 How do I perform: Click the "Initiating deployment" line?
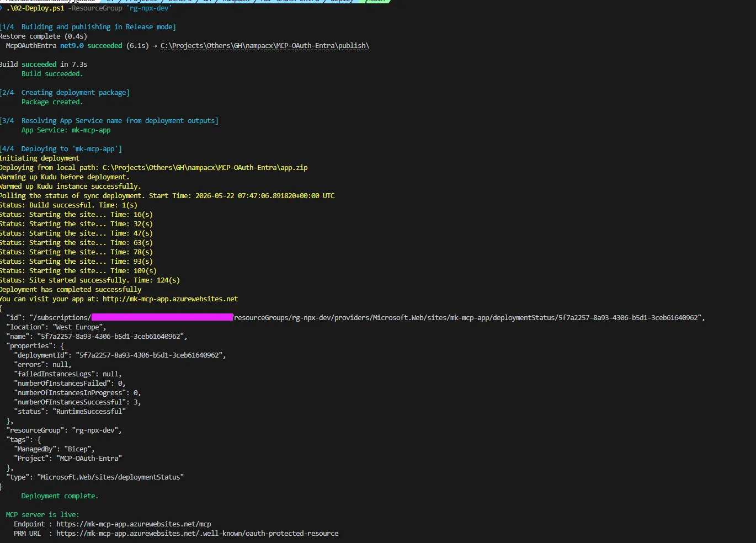pyautogui.click(x=40, y=158)
